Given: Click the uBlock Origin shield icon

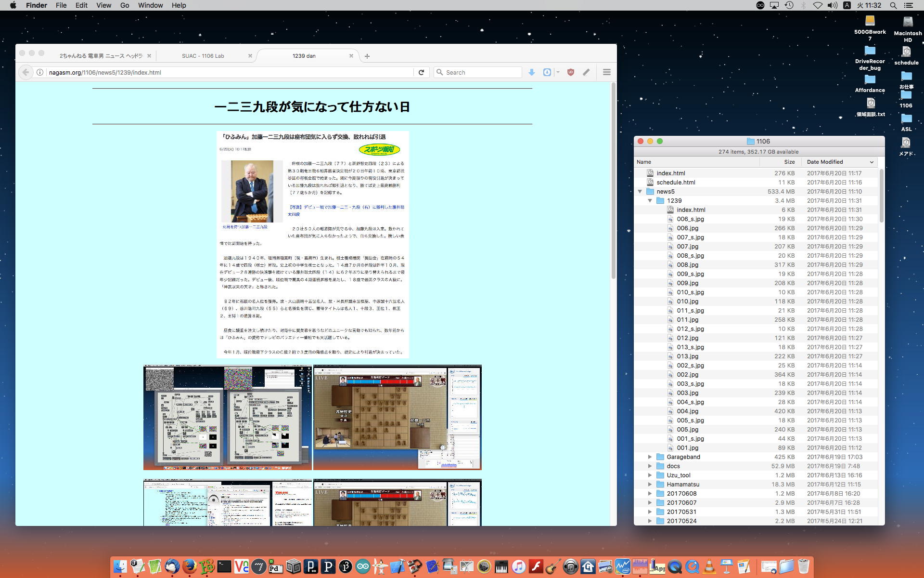Looking at the screenshot, I should click(571, 72).
